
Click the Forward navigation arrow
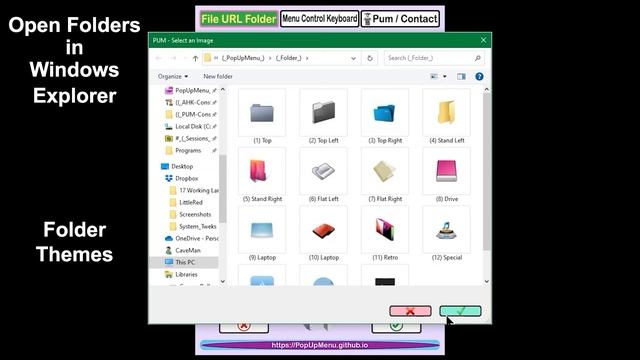click(173, 58)
